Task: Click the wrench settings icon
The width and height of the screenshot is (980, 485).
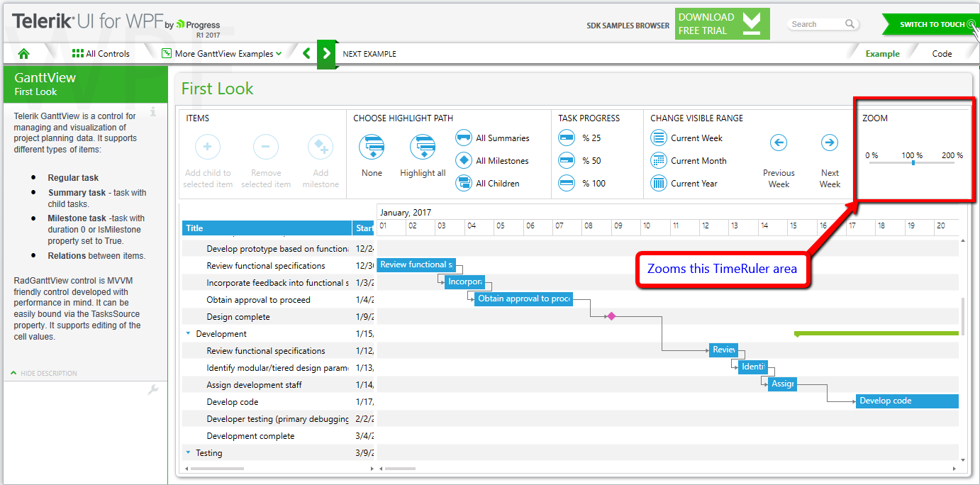Action: coord(152,389)
